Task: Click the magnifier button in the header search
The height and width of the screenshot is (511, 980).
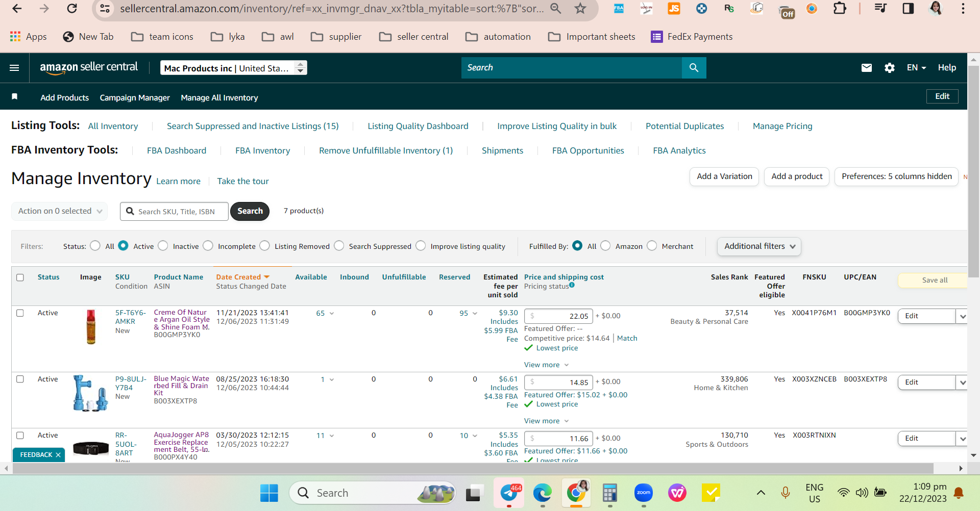Action: [694, 68]
